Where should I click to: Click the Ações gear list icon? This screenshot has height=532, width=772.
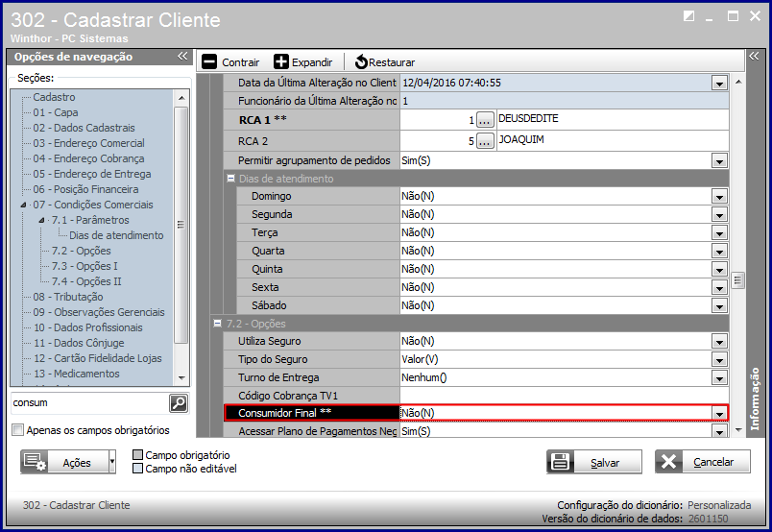[x=35, y=462]
